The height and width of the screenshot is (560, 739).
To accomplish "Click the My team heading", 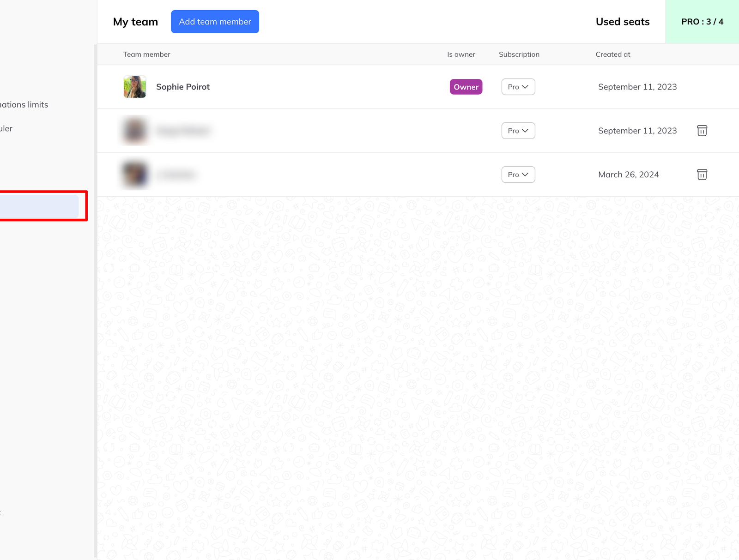I will [x=135, y=22].
